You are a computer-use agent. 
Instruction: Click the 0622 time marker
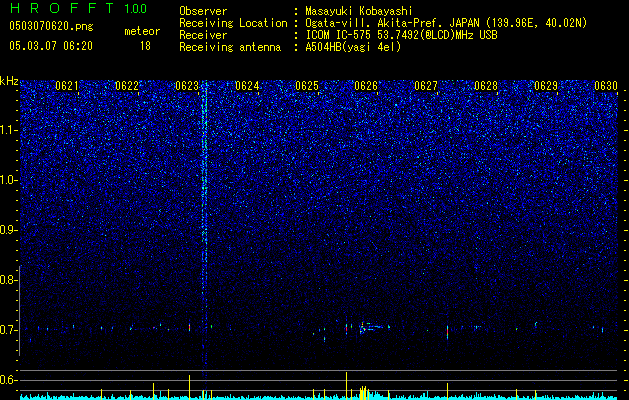click(x=127, y=86)
